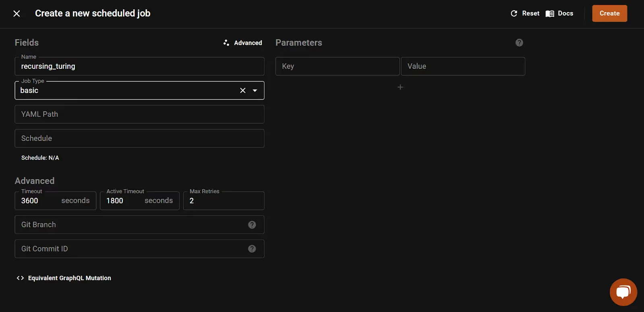Click the Git Commit ID field
This screenshot has width=644, height=312.
pyautogui.click(x=139, y=249)
